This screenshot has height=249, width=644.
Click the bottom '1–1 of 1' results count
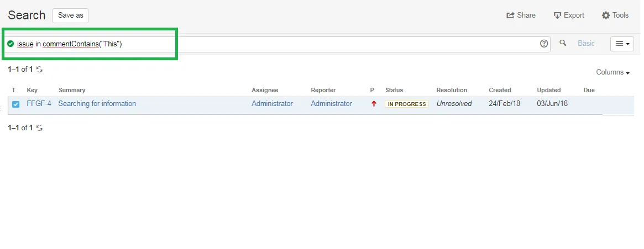point(20,128)
